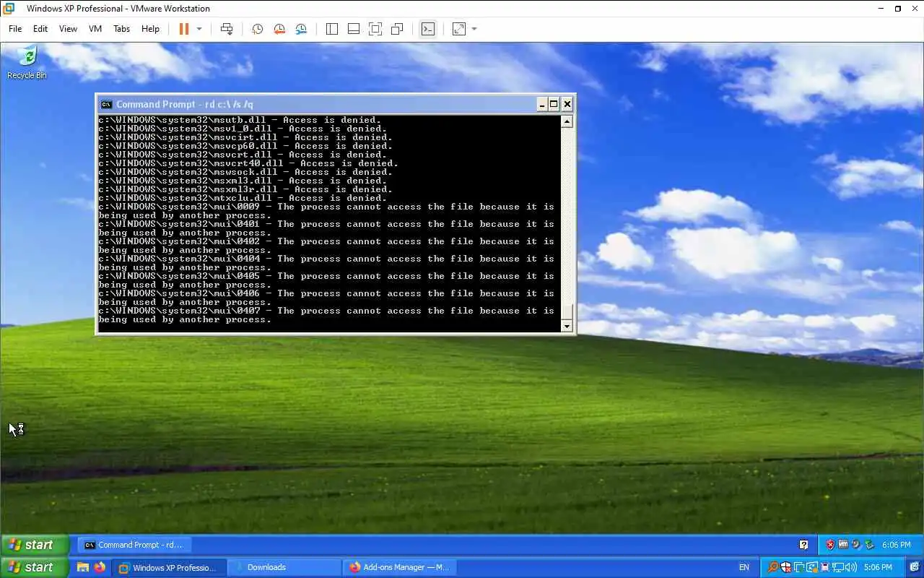The height and width of the screenshot is (578, 924).
Task: Toggle the library sidebar panel
Action: coord(332,29)
